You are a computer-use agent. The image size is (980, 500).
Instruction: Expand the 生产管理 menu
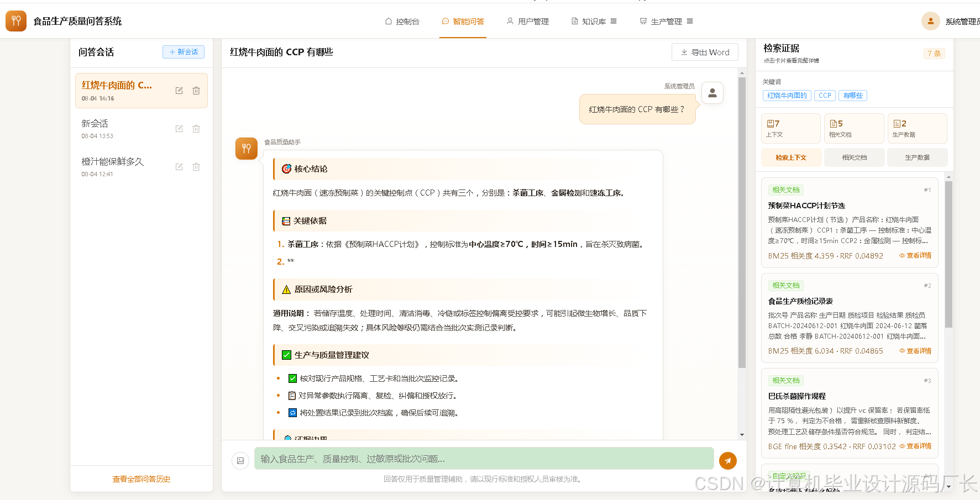point(666,22)
